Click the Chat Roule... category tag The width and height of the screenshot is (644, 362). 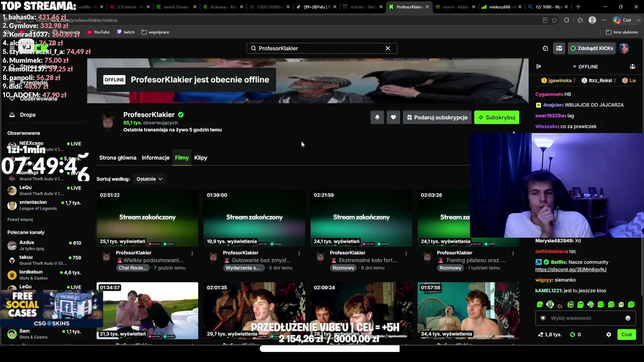click(133, 268)
